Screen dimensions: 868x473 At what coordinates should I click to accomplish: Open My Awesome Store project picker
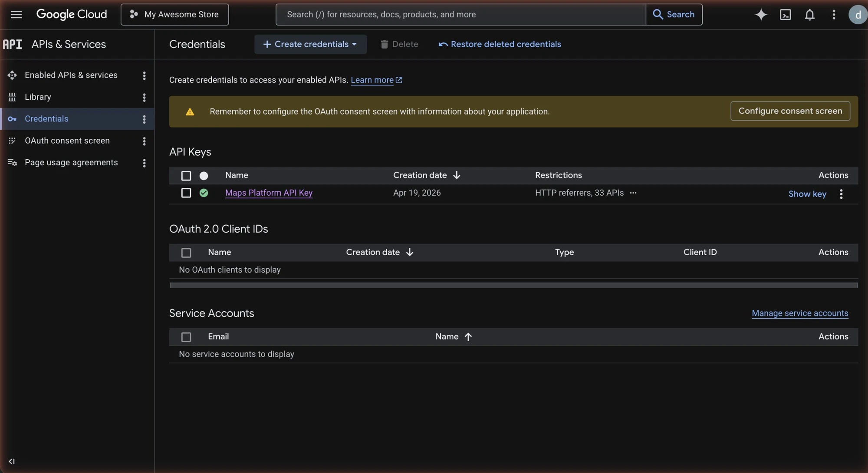coord(174,14)
